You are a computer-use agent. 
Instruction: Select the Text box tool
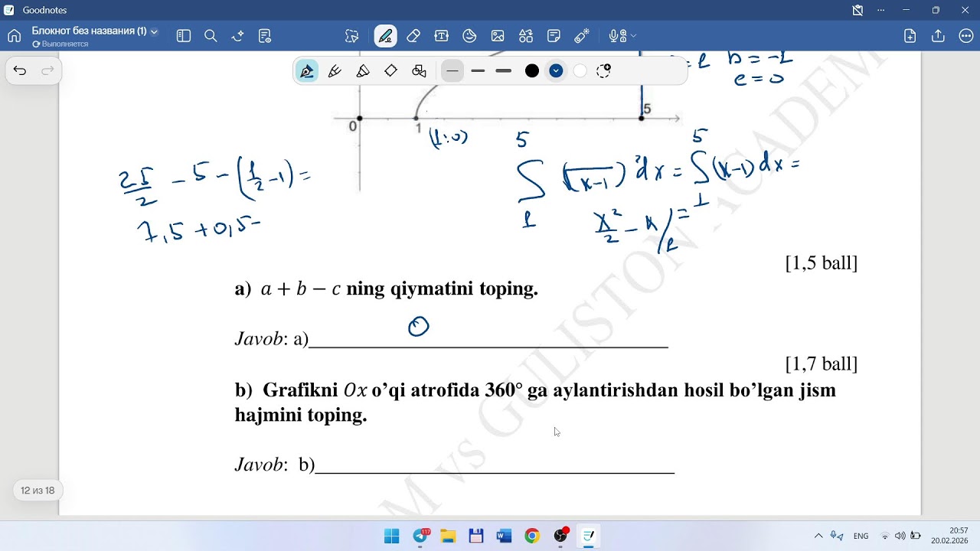pyautogui.click(x=441, y=36)
